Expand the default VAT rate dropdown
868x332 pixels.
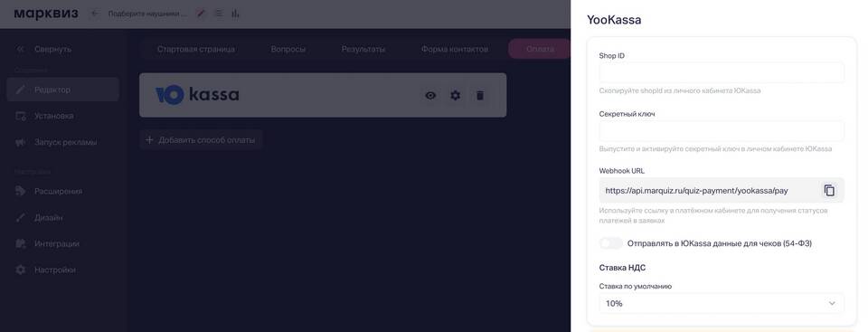pyautogui.click(x=722, y=303)
